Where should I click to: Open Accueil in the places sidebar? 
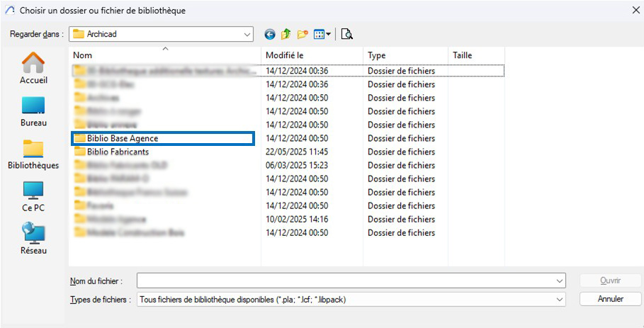click(33, 68)
